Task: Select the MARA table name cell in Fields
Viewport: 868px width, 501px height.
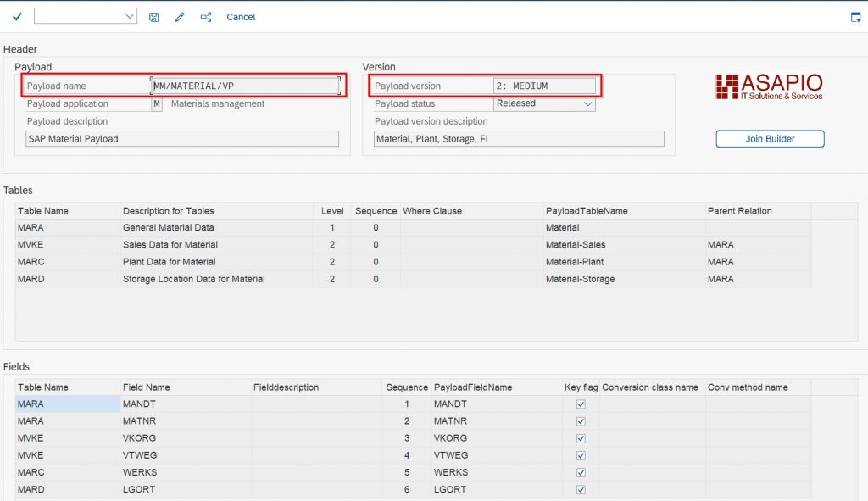Action: click(x=66, y=404)
